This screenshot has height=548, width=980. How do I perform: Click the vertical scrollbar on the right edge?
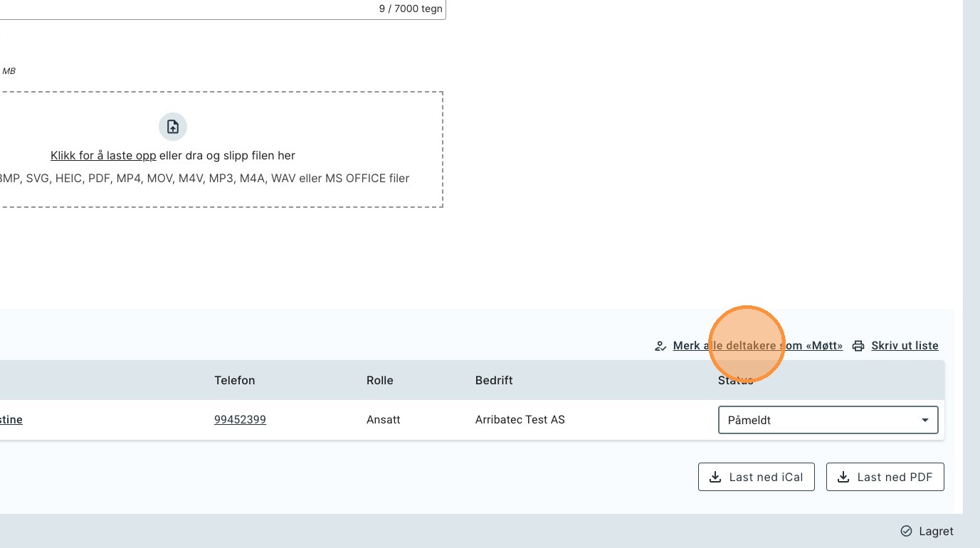click(x=971, y=214)
